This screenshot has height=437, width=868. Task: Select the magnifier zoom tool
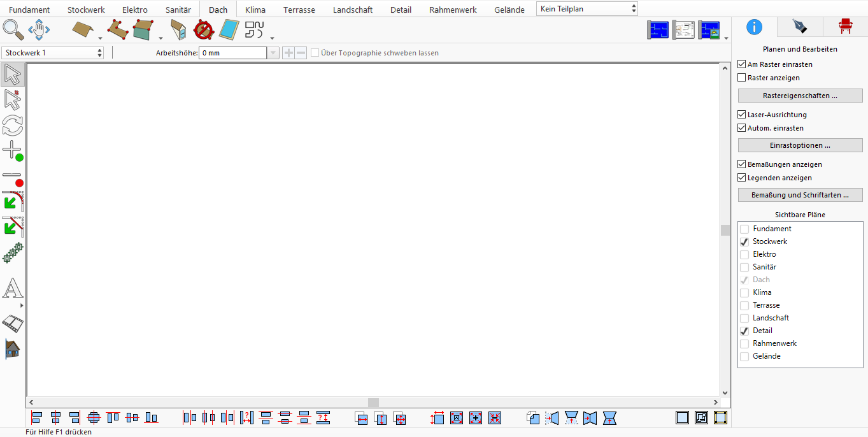13,29
